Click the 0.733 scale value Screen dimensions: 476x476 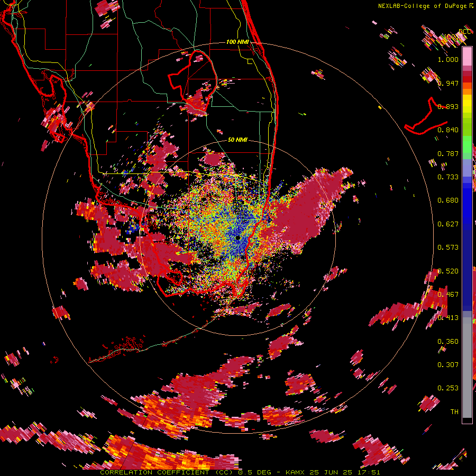448,177
